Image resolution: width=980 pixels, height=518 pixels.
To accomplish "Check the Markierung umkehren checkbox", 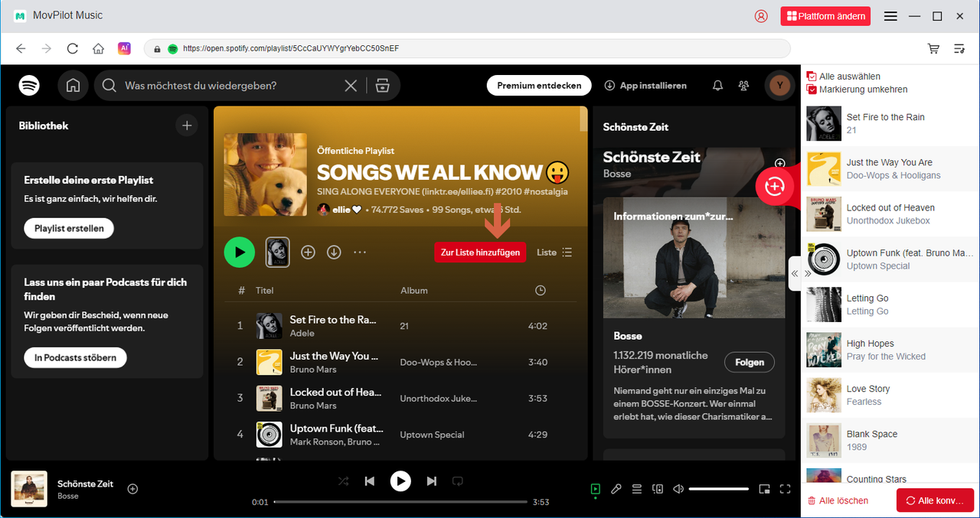I will click(x=812, y=90).
